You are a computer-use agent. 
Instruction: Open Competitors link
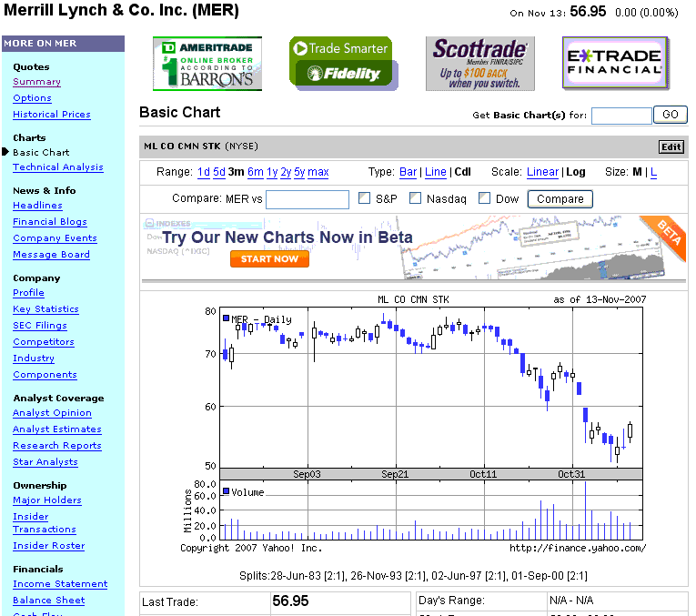click(x=44, y=342)
